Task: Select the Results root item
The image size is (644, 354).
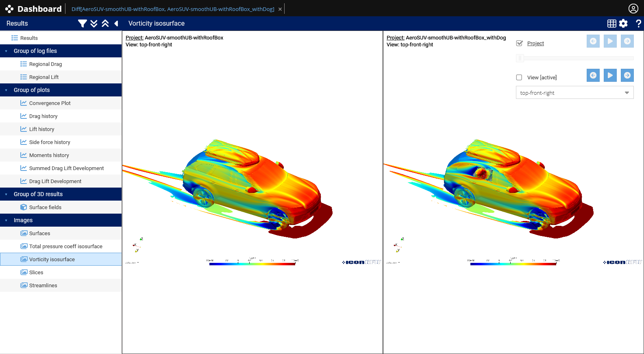Action: pyautogui.click(x=61, y=38)
